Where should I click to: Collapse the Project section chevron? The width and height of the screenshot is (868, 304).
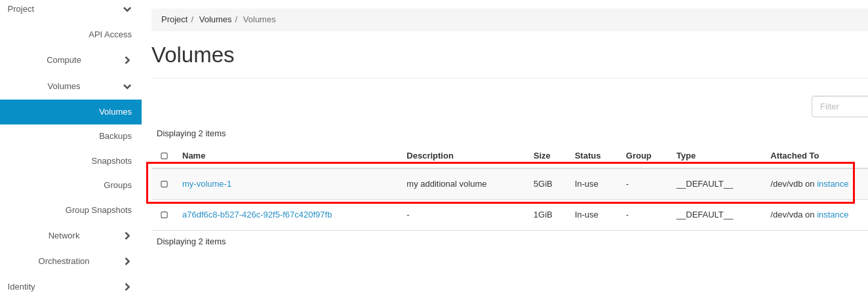click(127, 9)
